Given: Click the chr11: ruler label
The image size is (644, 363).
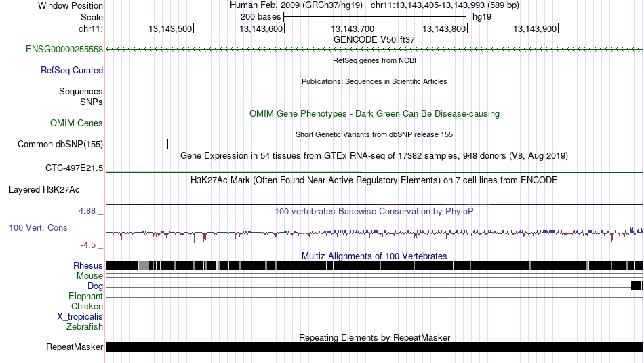Looking at the screenshot, I should pyautogui.click(x=90, y=28).
